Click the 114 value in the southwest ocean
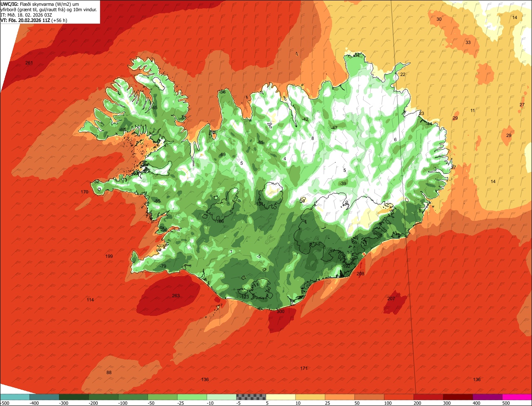The image size is (532, 406). pyautogui.click(x=90, y=300)
